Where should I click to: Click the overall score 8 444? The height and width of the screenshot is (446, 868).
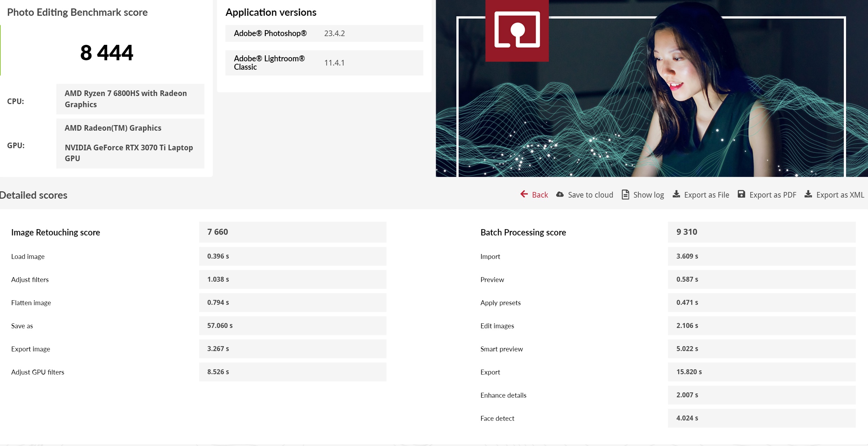[107, 53]
